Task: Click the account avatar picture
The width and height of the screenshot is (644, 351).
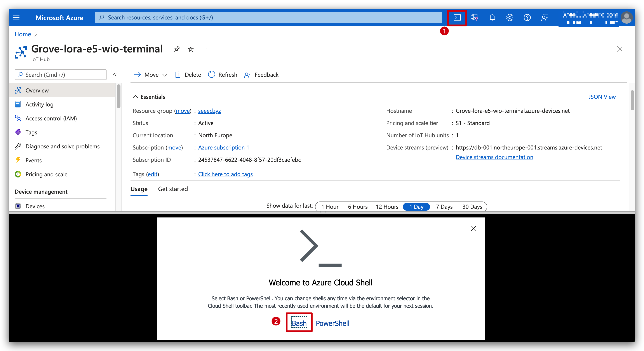Action: (x=627, y=17)
